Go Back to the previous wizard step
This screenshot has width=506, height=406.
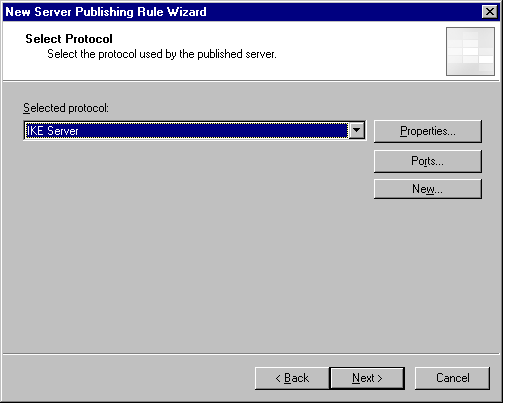point(292,378)
